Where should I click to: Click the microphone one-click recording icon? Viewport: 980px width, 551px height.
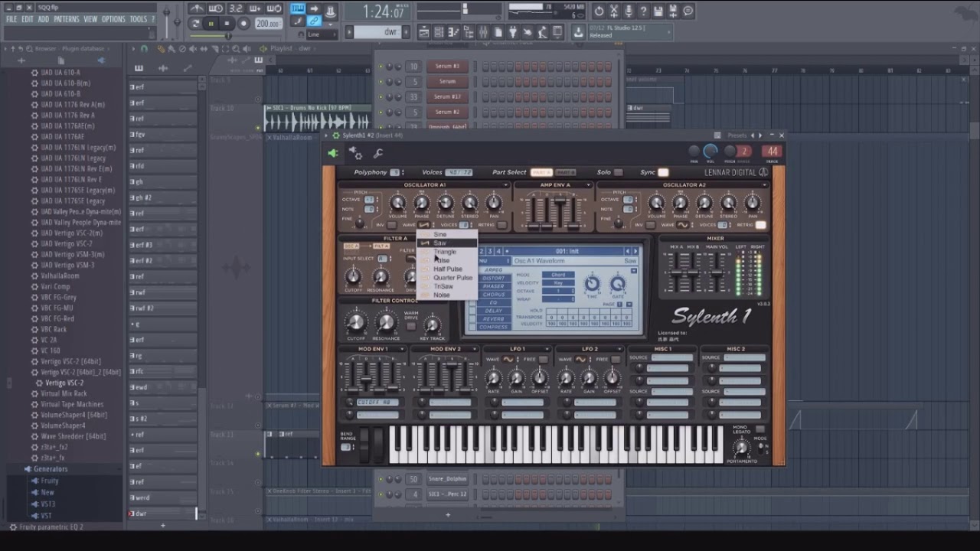click(x=629, y=11)
